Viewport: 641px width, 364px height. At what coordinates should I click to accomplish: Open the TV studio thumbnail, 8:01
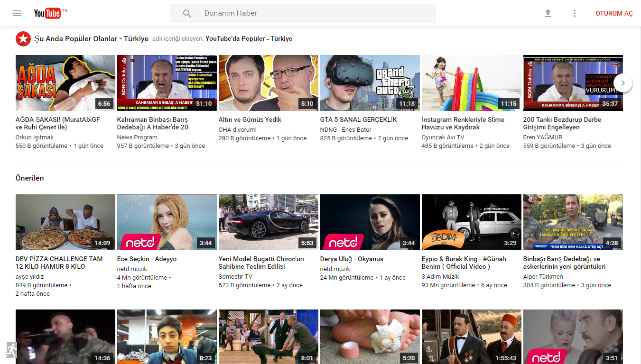click(x=269, y=337)
